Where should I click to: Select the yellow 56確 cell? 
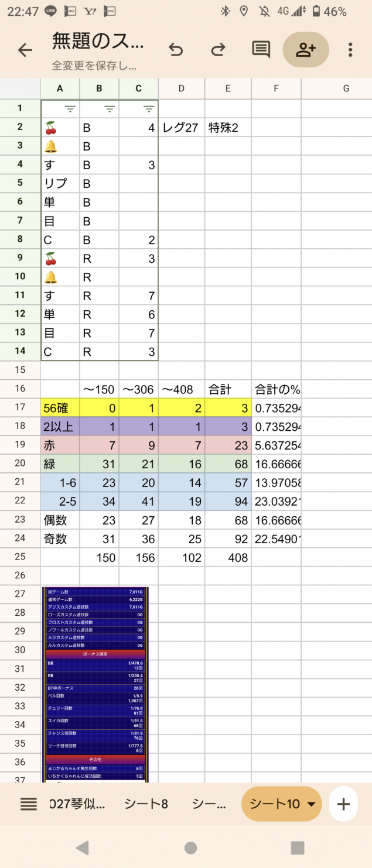pyautogui.click(x=60, y=408)
